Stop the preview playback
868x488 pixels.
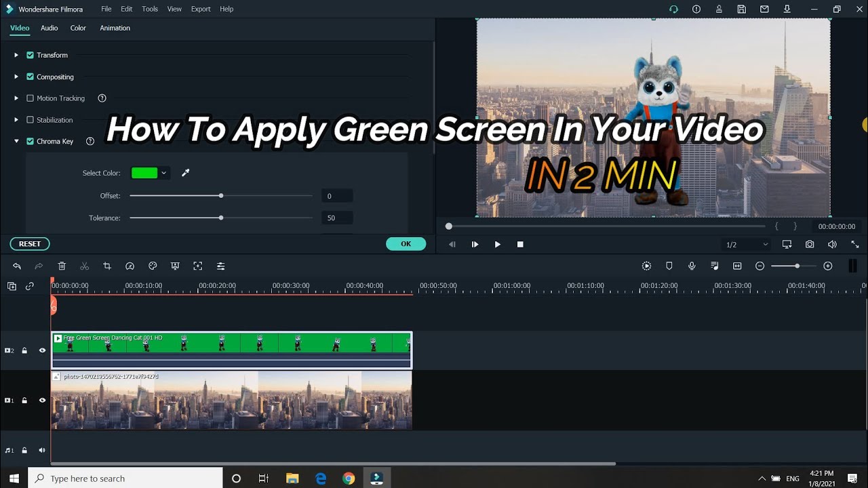click(520, 244)
